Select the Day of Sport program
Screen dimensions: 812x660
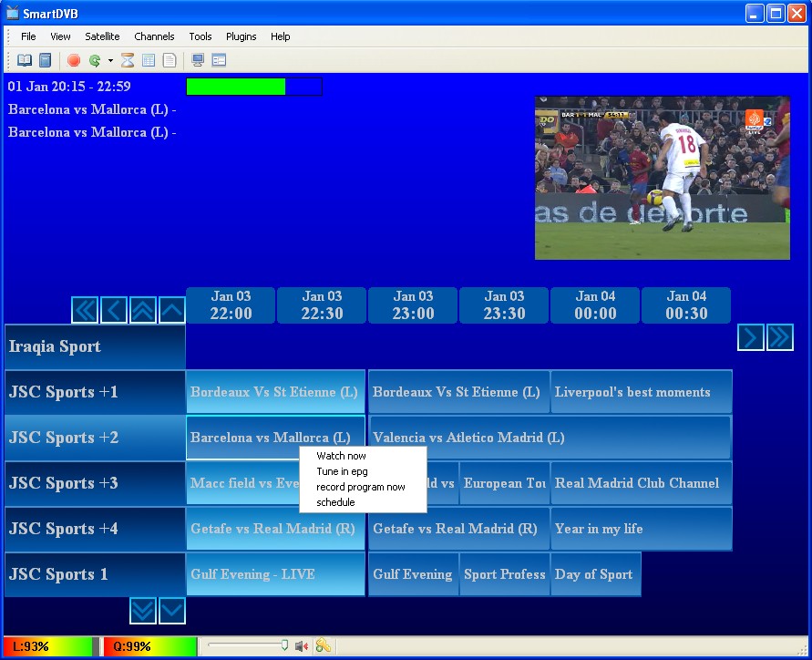click(595, 574)
